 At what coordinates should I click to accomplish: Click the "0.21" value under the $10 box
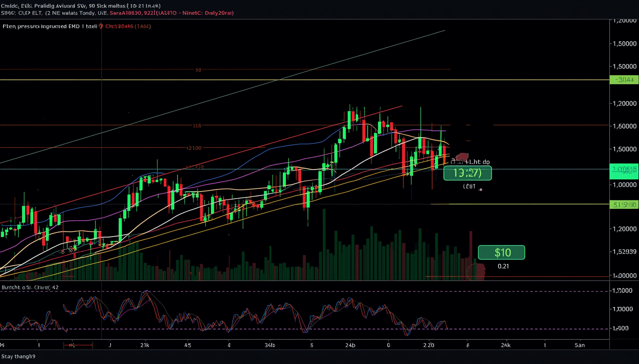coord(503,266)
